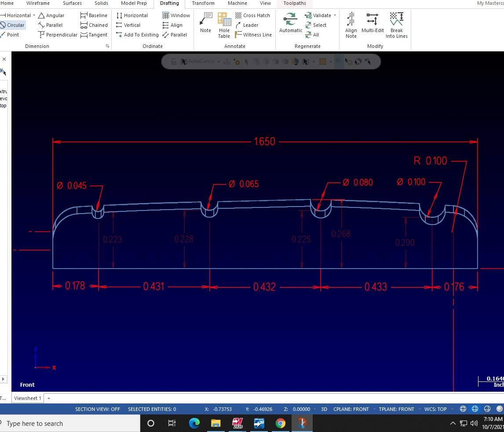Screen dimensions: 504x432
Task: Expand the left panel collapse arrow
Action: pos(3,379)
